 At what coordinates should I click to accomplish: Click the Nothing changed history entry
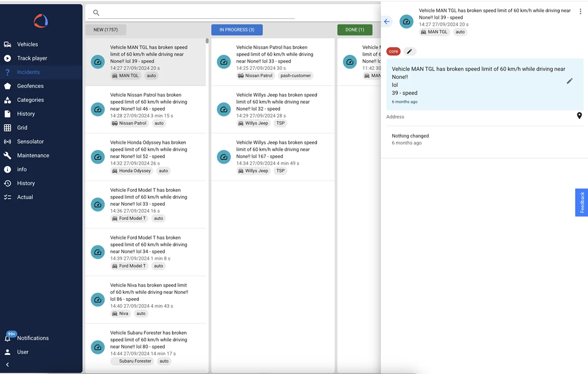[410, 139]
